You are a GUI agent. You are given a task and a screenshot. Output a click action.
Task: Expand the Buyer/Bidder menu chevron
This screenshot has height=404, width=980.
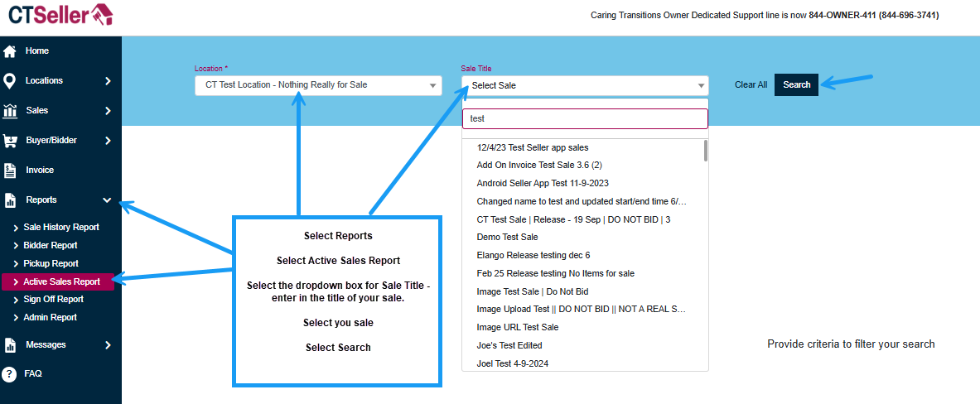point(108,141)
